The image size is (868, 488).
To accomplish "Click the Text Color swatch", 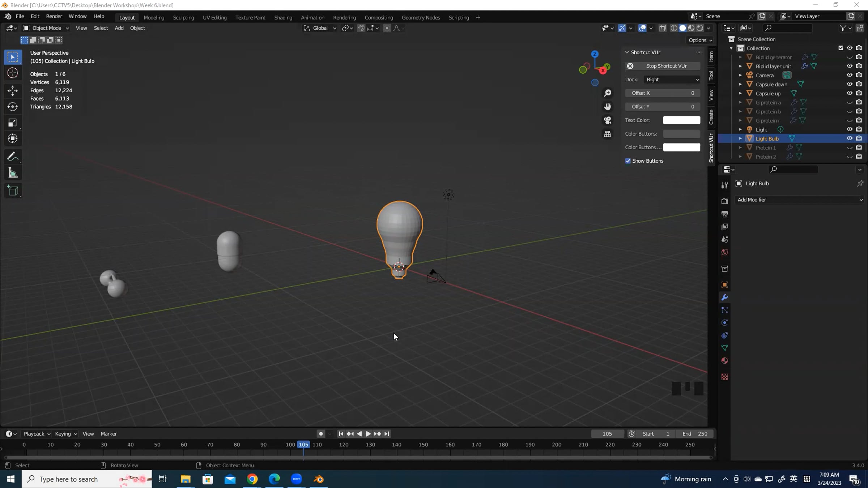I will click(681, 120).
